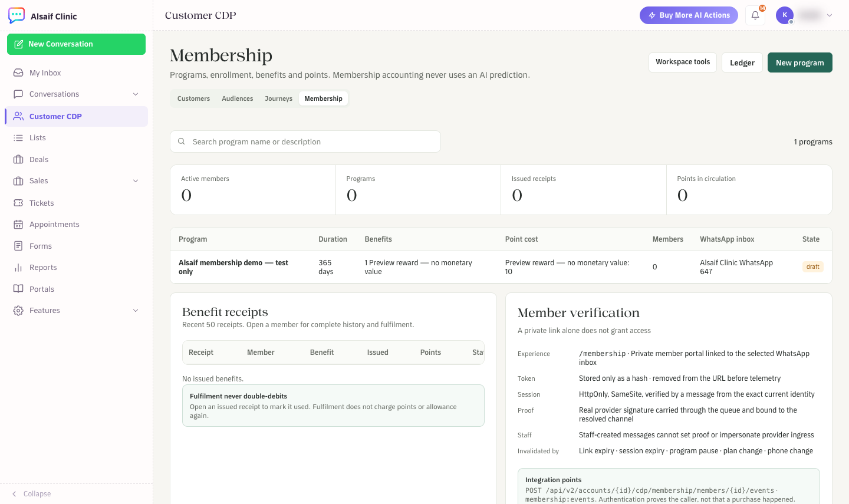This screenshot has width=849, height=504.
Task: Click the Active members stat card
Action: 253,190
